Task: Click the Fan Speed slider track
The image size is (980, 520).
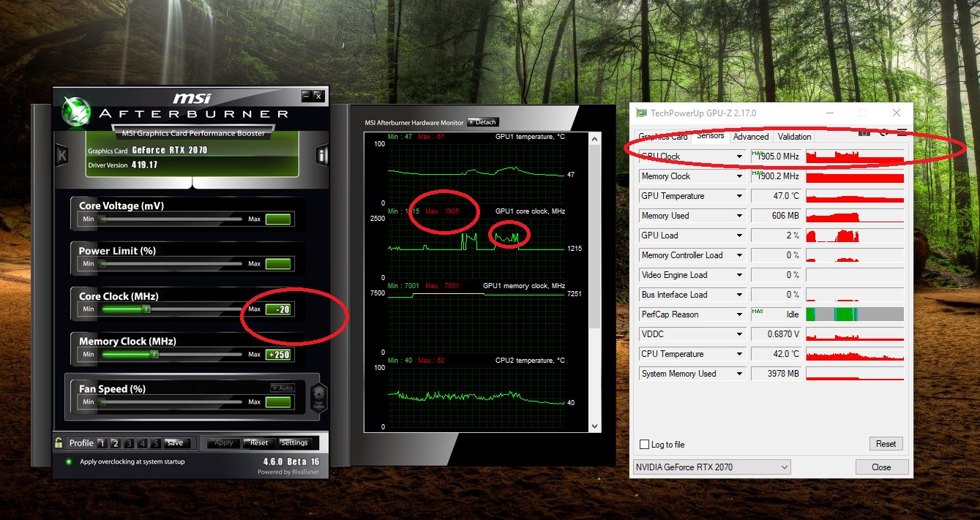Action: pos(171,402)
